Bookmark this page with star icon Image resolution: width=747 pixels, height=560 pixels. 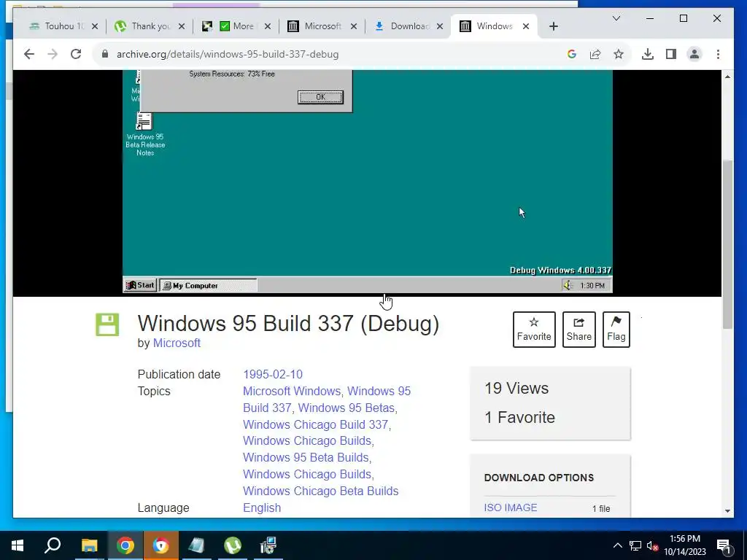[619, 54]
